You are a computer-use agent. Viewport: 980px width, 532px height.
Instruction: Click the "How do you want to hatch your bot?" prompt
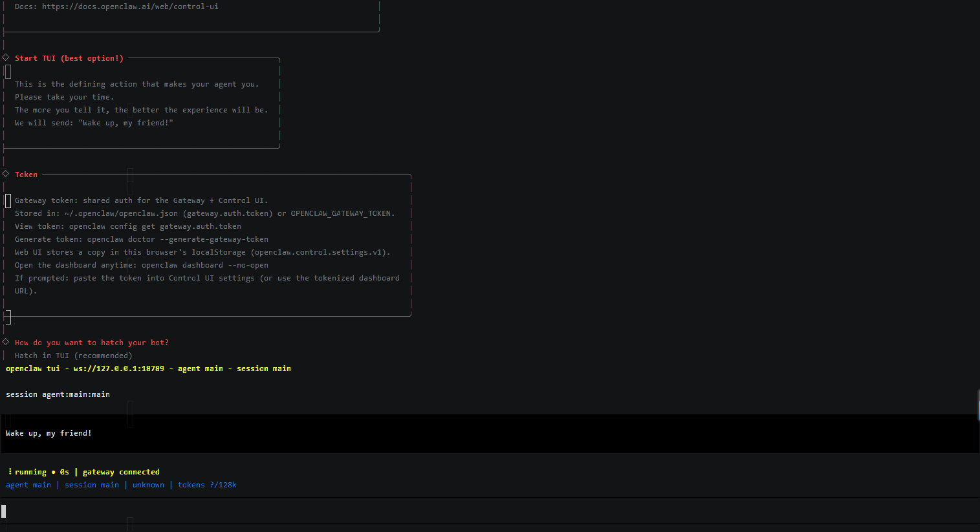(92, 343)
